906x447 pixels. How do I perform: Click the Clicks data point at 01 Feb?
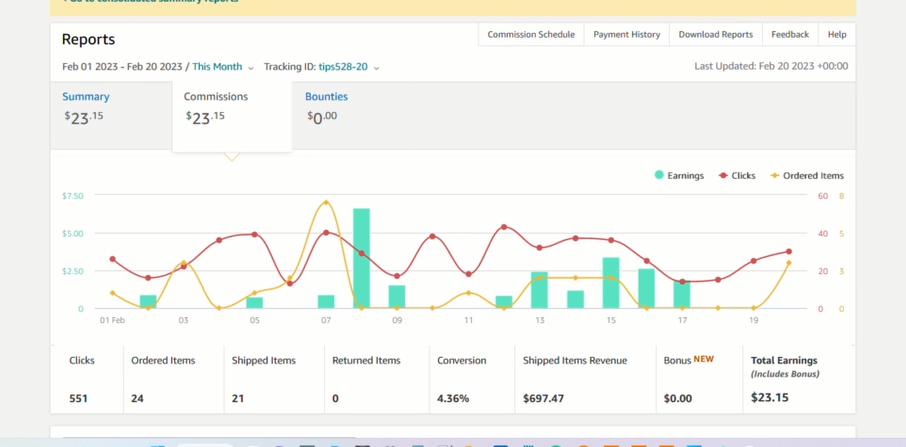coord(113,259)
